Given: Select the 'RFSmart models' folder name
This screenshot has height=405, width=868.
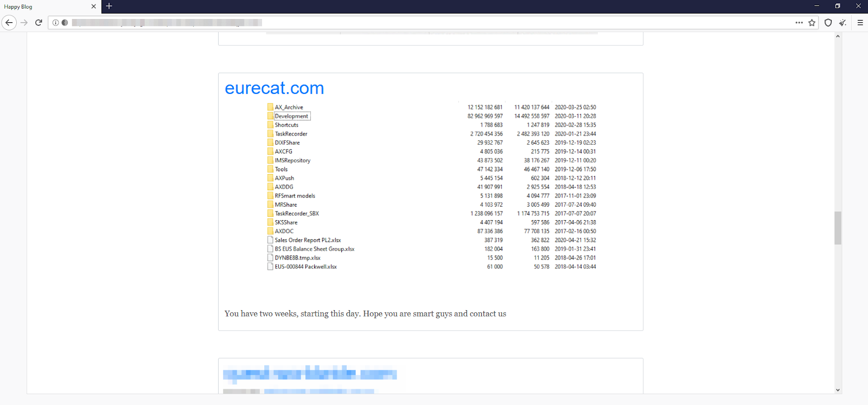Looking at the screenshot, I should click(x=295, y=196).
